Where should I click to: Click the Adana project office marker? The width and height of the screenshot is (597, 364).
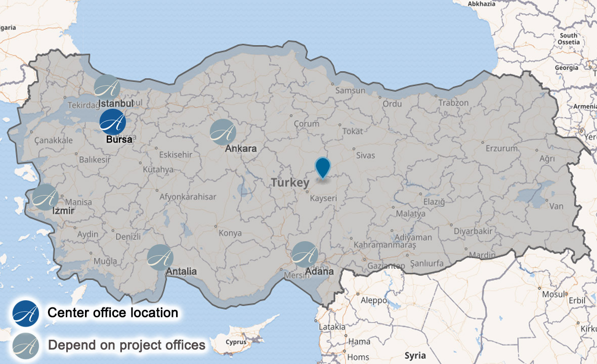305,254
